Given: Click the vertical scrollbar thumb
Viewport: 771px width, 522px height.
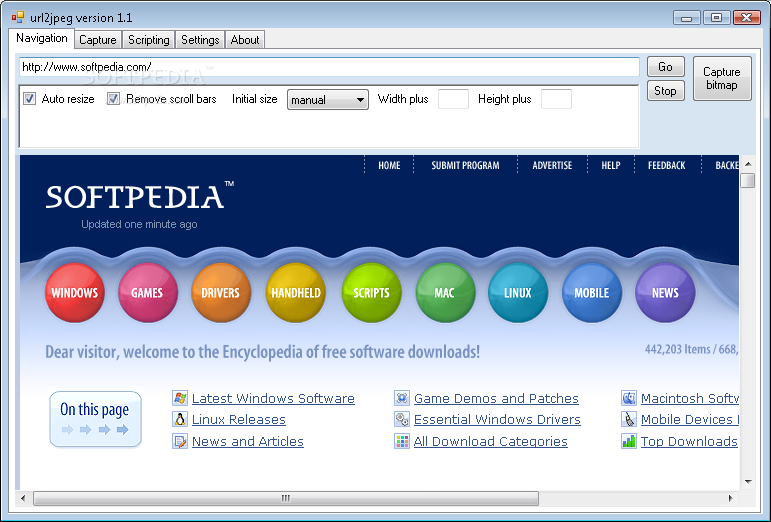Looking at the screenshot, I should pos(747,180).
